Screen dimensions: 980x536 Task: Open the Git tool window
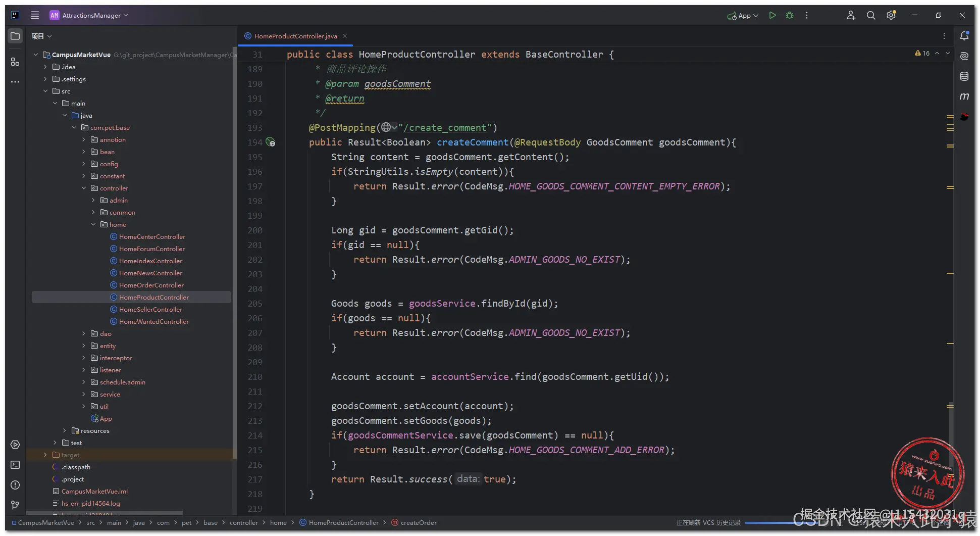15,505
